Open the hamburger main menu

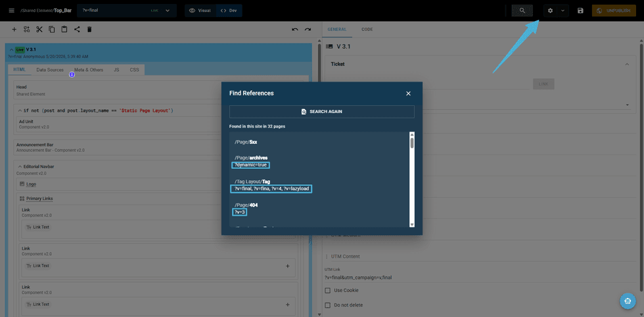tap(11, 11)
